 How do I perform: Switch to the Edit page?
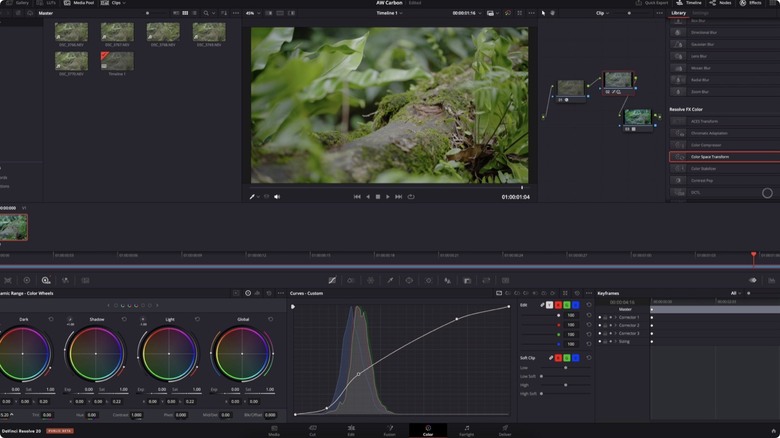(351, 431)
